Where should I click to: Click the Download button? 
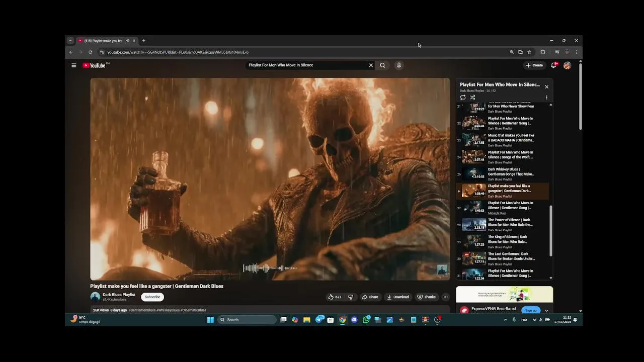[398, 297]
